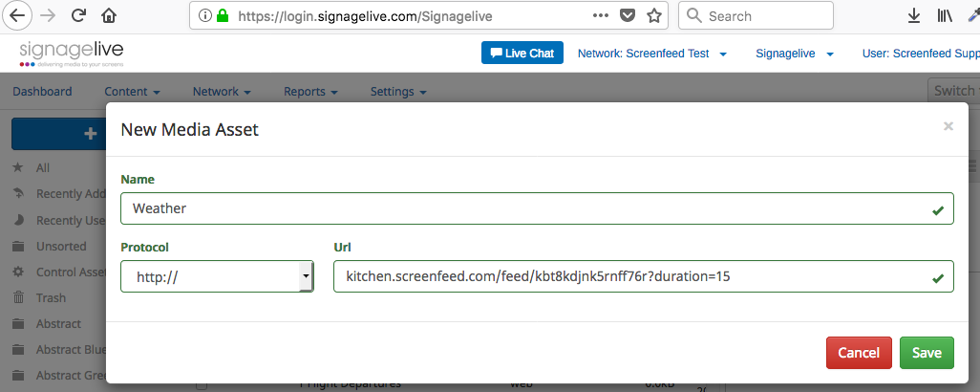Go to browser home page icon
Viewport: 980px width, 392px height.
tap(109, 16)
